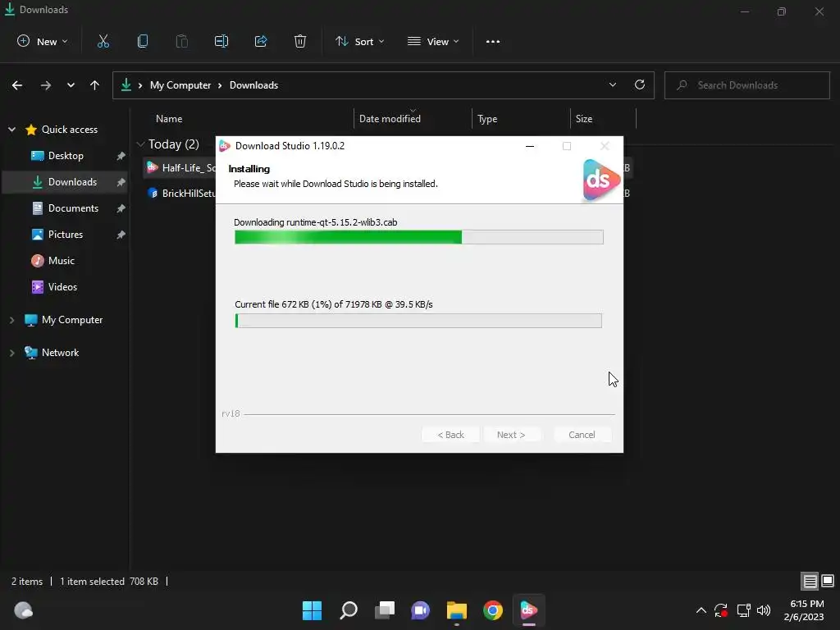
Task: Show hidden system tray icons
Action: point(701,610)
